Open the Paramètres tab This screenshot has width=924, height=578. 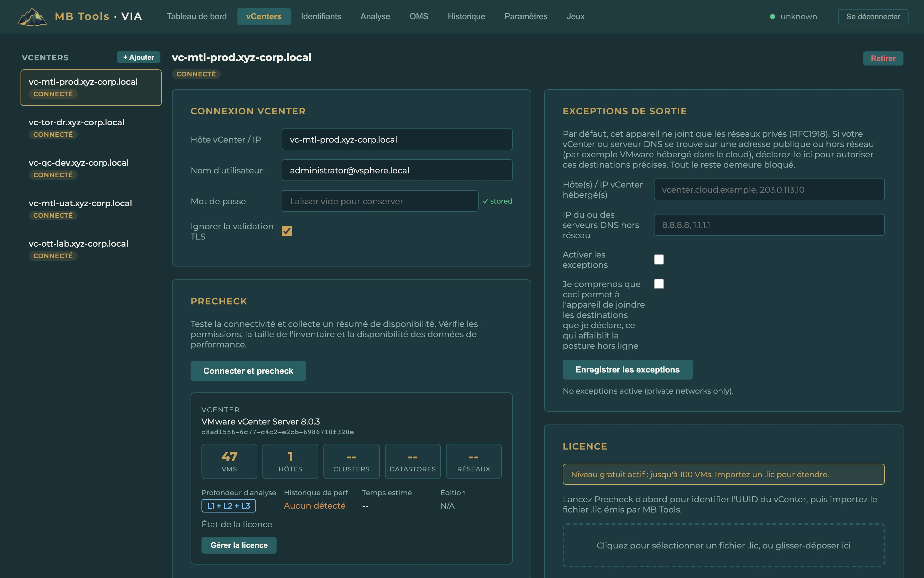pos(526,16)
